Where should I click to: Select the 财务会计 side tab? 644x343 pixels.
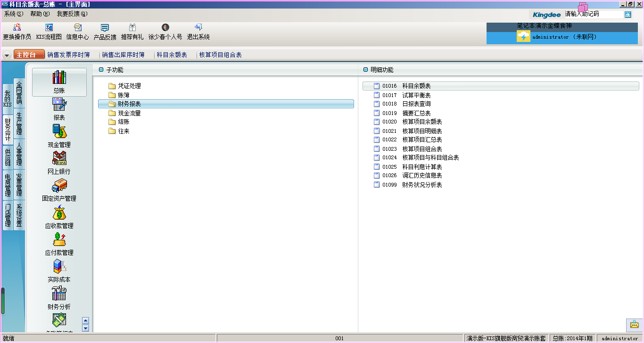[x=8, y=130]
